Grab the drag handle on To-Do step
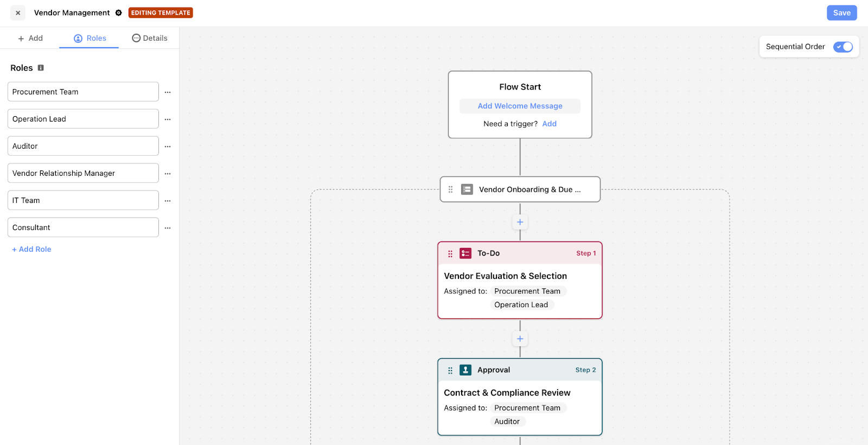Image resolution: width=868 pixels, height=445 pixels. coord(450,253)
